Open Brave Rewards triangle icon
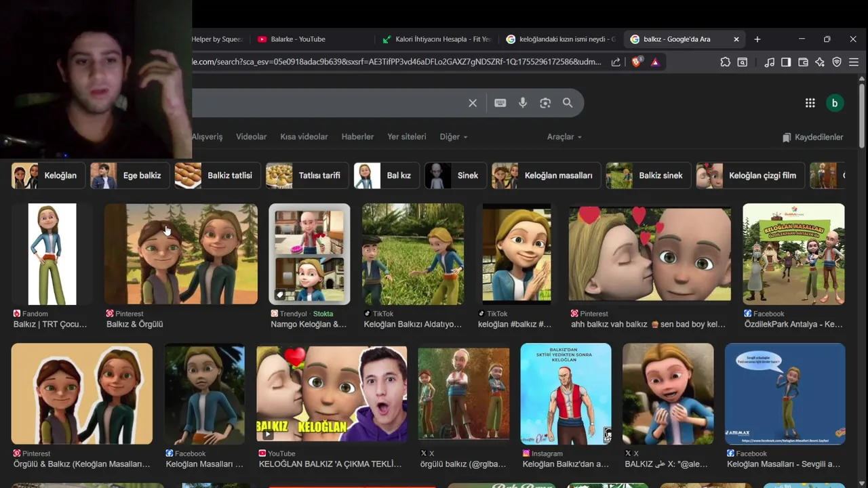This screenshot has width=868, height=488. pyautogui.click(x=655, y=62)
